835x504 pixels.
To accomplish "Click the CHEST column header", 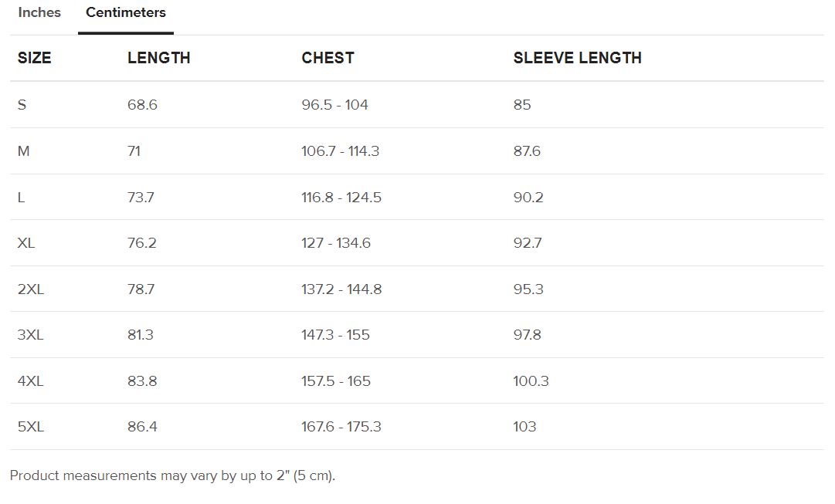I will pos(328,57).
